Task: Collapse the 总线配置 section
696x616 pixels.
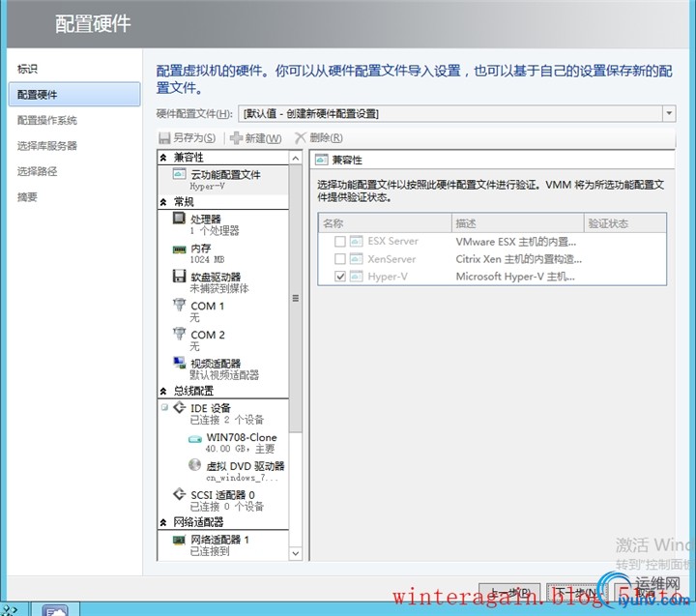Action: (x=163, y=391)
